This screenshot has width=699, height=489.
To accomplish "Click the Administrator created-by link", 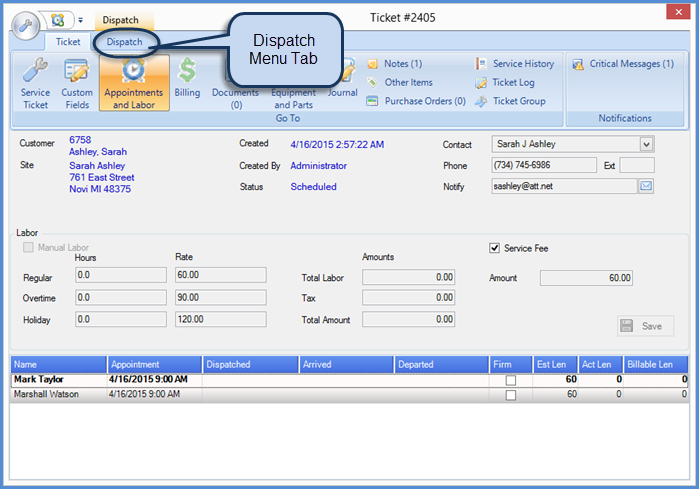I will (x=318, y=166).
